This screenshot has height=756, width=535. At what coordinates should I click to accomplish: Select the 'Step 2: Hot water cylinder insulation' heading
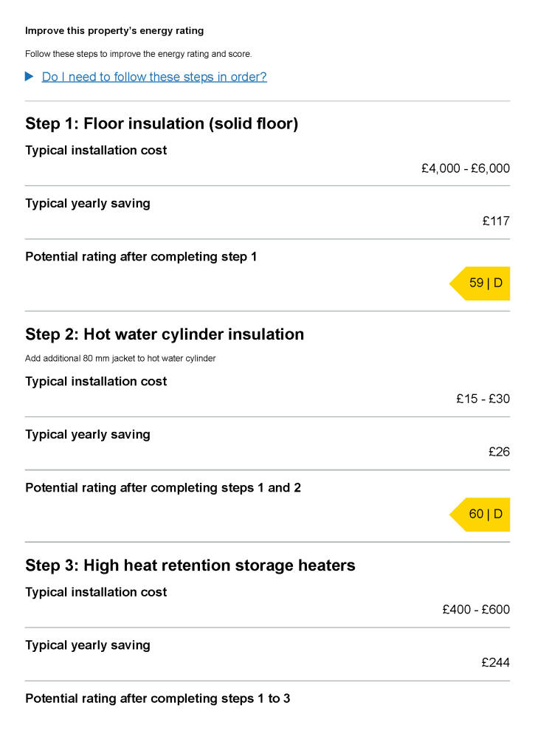(165, 334)
